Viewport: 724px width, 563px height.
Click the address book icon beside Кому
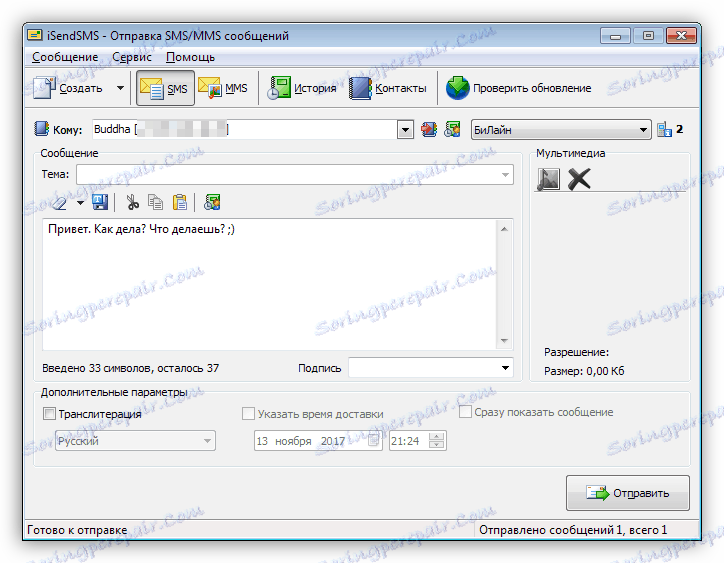[42, 129]
